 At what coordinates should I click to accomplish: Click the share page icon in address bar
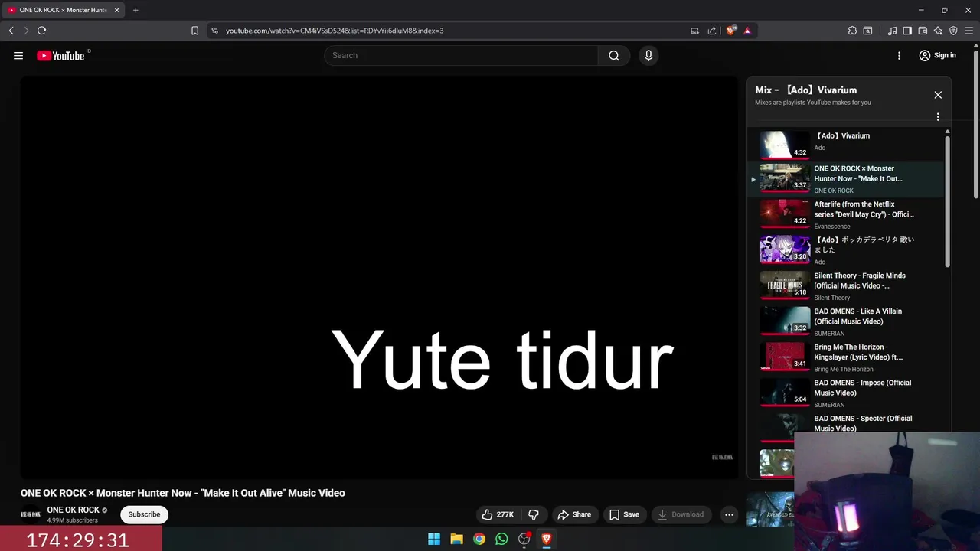point(712,31)
